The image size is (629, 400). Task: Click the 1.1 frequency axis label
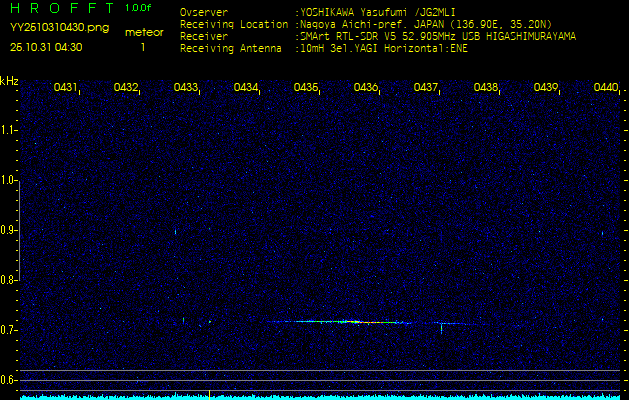(9, 130)
